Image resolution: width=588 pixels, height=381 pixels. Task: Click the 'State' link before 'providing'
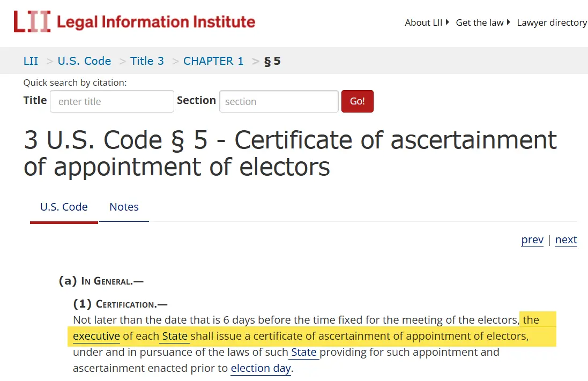[303, 353]
